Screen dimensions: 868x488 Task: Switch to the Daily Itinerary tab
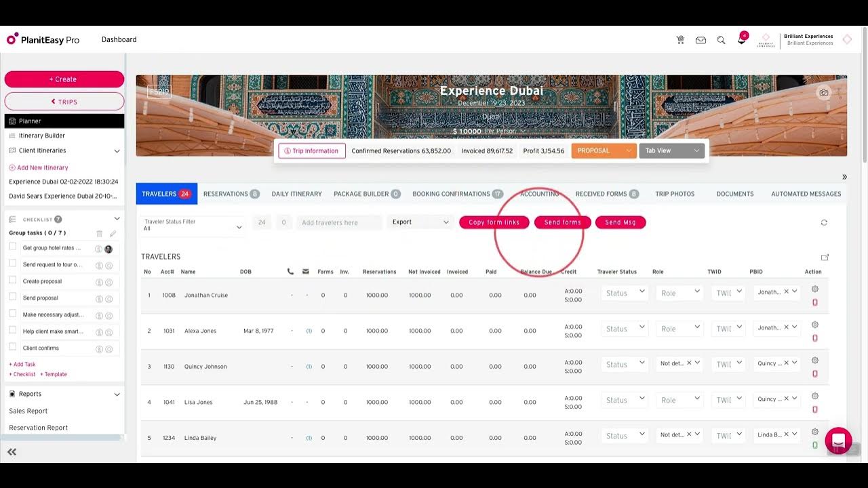click(296, 194)
